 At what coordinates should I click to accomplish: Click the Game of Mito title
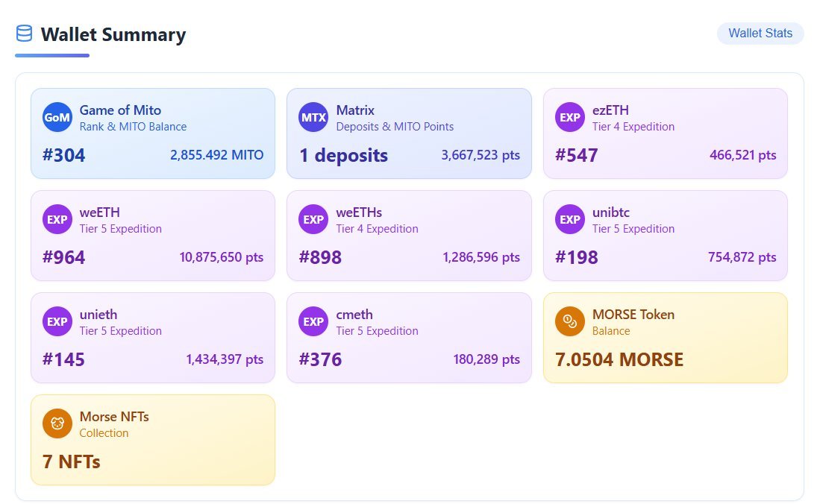(120, 110)
